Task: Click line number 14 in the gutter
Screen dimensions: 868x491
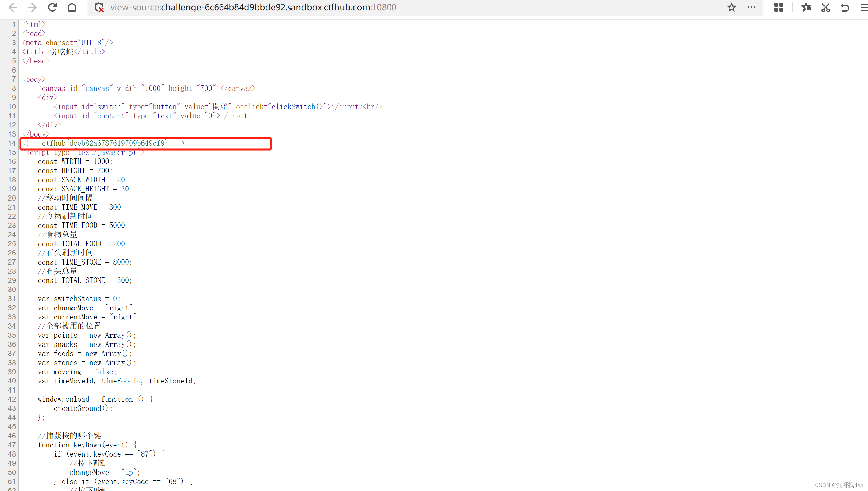Action: click(12, 143)
